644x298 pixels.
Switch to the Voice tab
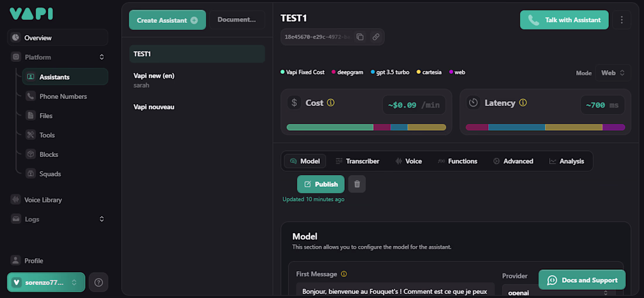(x=409, y=162)
